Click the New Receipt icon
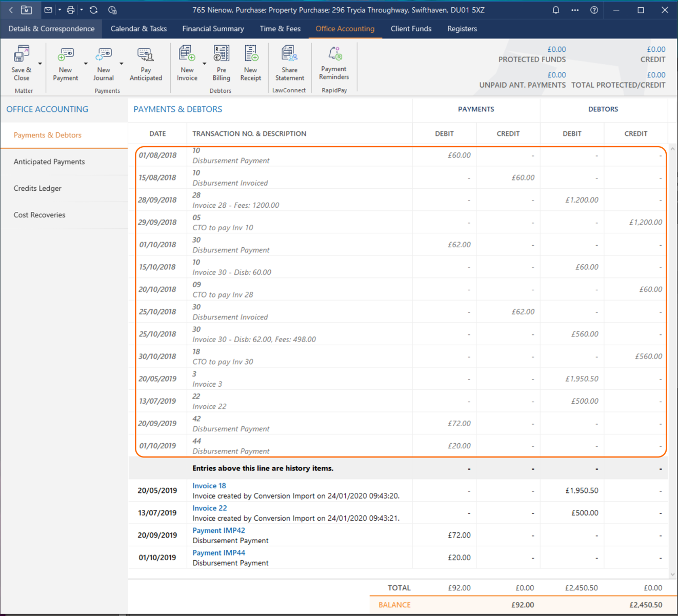This screenshot has height=616, width=678. click(251, 54)
